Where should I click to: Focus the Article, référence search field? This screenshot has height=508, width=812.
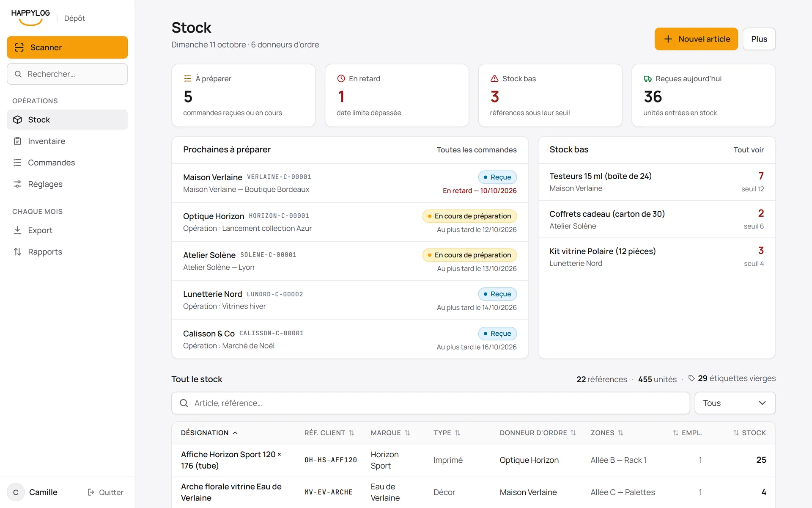(431, 403)
